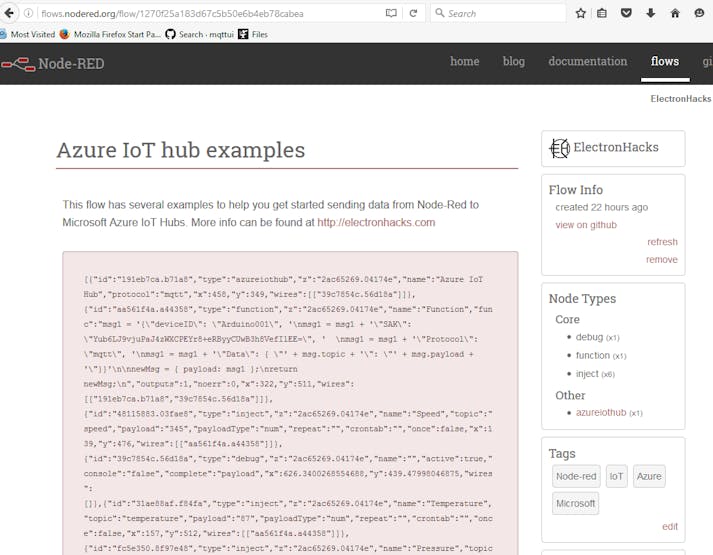The image size is (713, 555).
Task: Click the Flow Info heading
Action: pos(576,190)
